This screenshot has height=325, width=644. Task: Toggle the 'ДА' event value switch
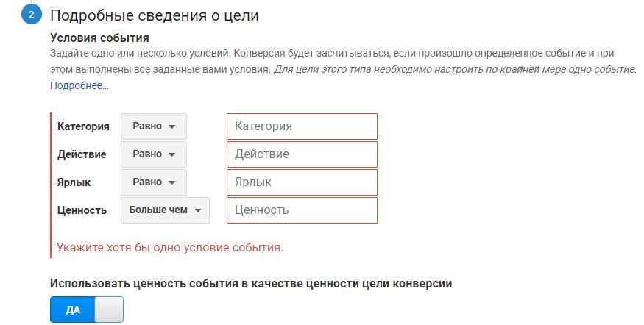pyautogui.click(x=87, y=310)
